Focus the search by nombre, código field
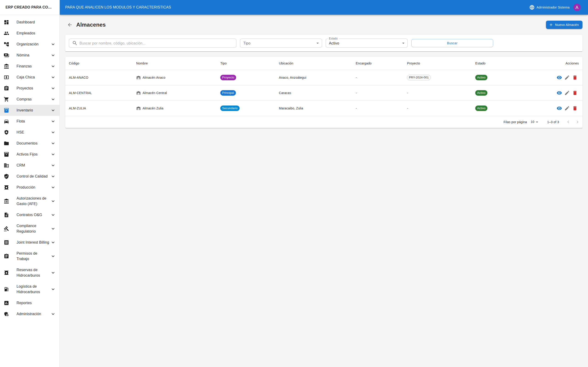This screenshot has height=367, width=588. [x=155, y=43]
